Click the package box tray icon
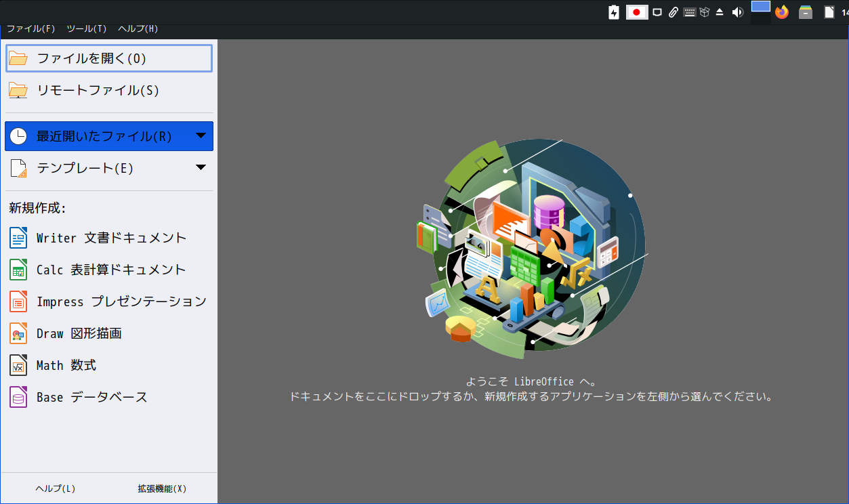Screen dimensions: 849x504 pos(705,12)
